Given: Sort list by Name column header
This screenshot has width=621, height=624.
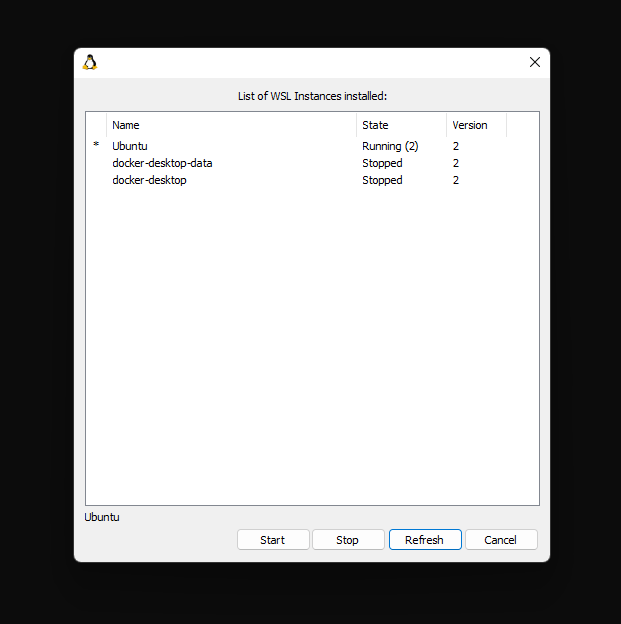Looking at the screenshot, I should point(231,125).
